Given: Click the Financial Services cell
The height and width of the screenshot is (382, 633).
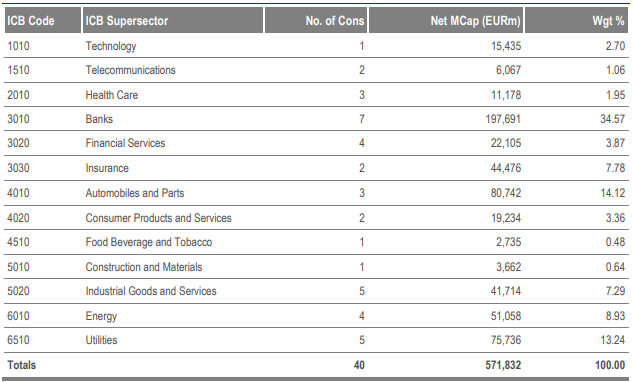Looking at the screenshot, I should pos(125,143).
